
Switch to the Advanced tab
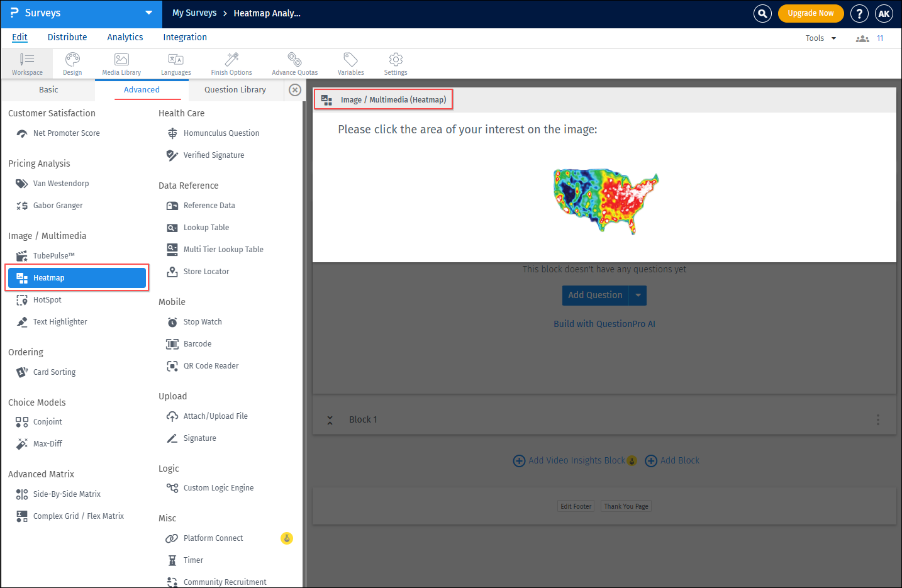coord(142,90)
